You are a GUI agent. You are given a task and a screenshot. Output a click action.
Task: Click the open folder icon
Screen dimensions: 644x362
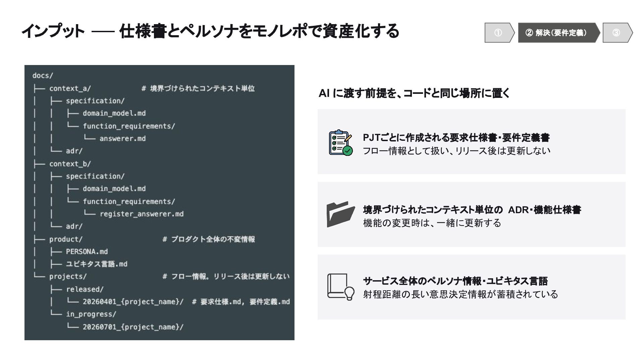340,214
